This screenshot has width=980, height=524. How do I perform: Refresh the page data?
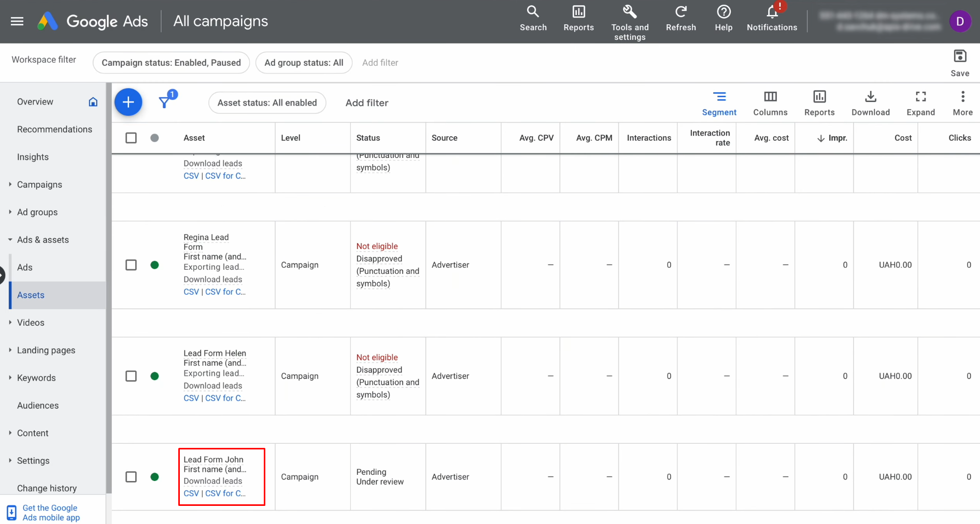680,19
